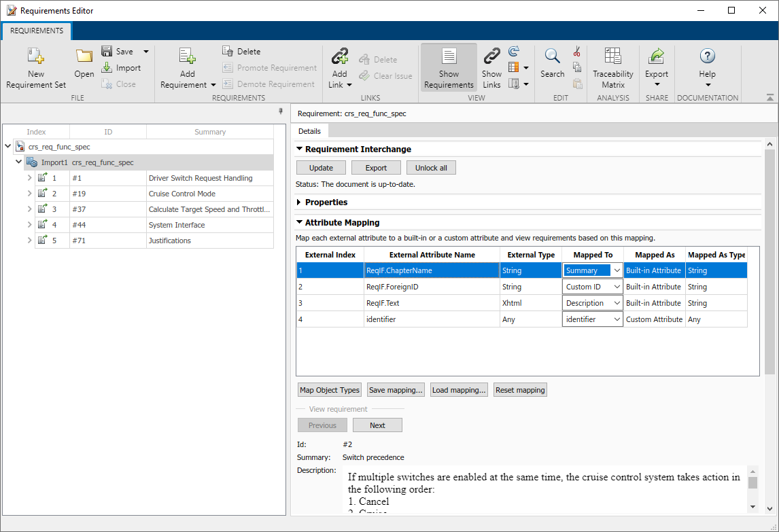Select the Add Link tool
This screenshot has height=532, width=779.
[339, 67]
